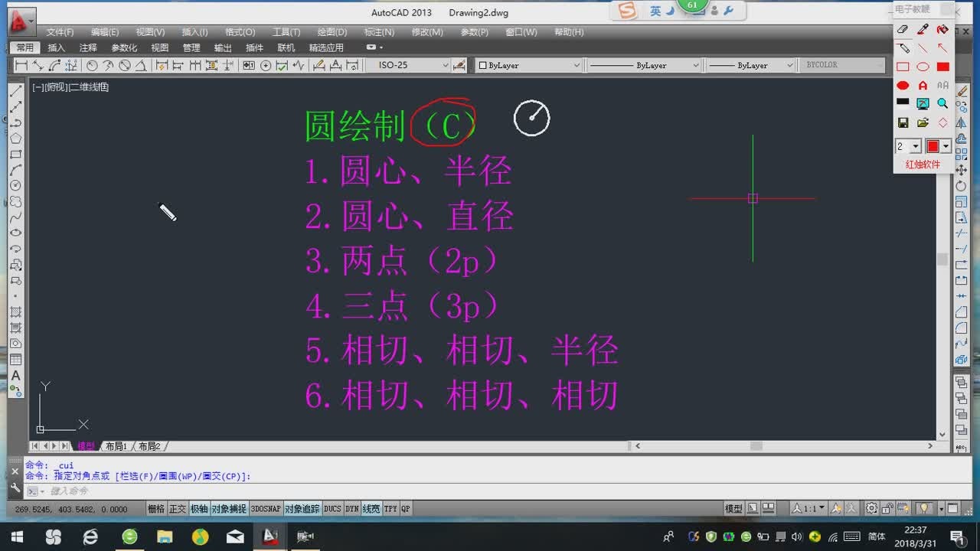This screenshot has width=980, height=551.
Task: Select the Hatch tool in the draw toolbar
Action: click(15, 312)
